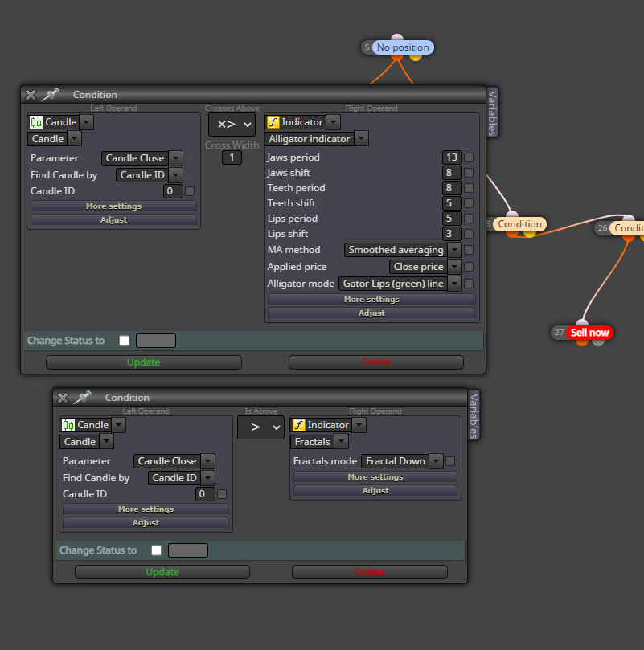
Task: Toggle Candle ID checkbox in lower panel
Action: click(222, 494)
